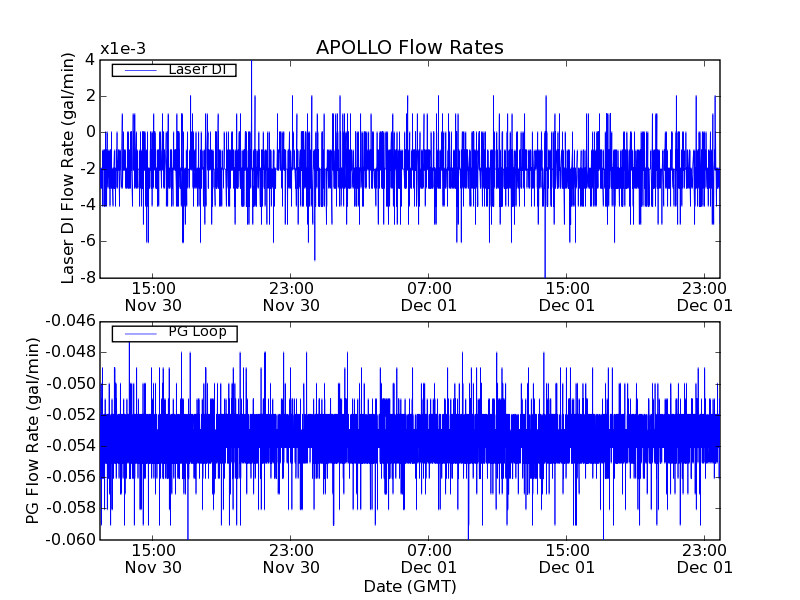The image size is (800, 600).
Task: Click the "Laser DI Flow Rate (gal/min)" y-axis label
Action: pyautogui.click(x=69, y=168)
